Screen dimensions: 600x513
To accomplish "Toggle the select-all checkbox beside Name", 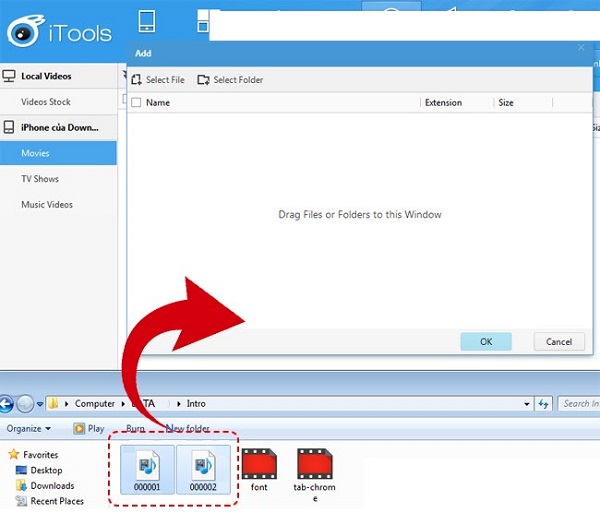I will pyautogui.click(x=136, y=102).
